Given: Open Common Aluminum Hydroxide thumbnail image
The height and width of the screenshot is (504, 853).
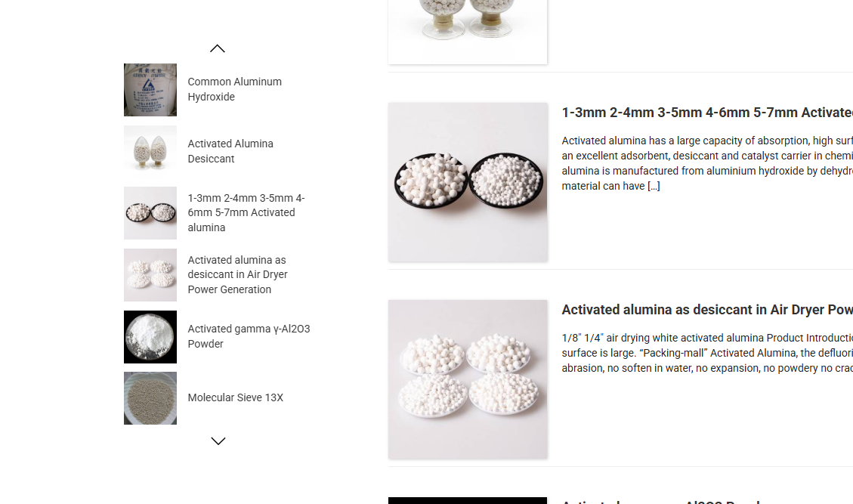Looking at the screenshot, I should click(150, 90).
